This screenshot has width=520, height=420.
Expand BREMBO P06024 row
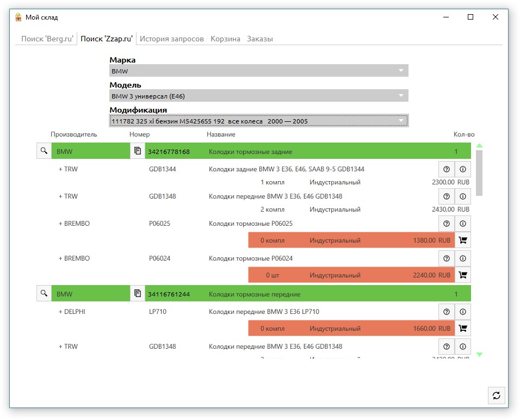tap(60, 258)
